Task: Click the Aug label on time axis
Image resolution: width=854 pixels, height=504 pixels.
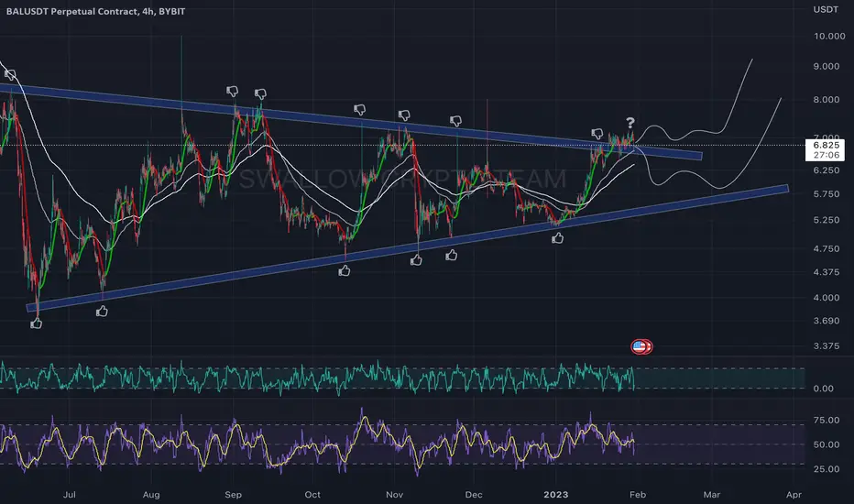Action: point(151,495)
